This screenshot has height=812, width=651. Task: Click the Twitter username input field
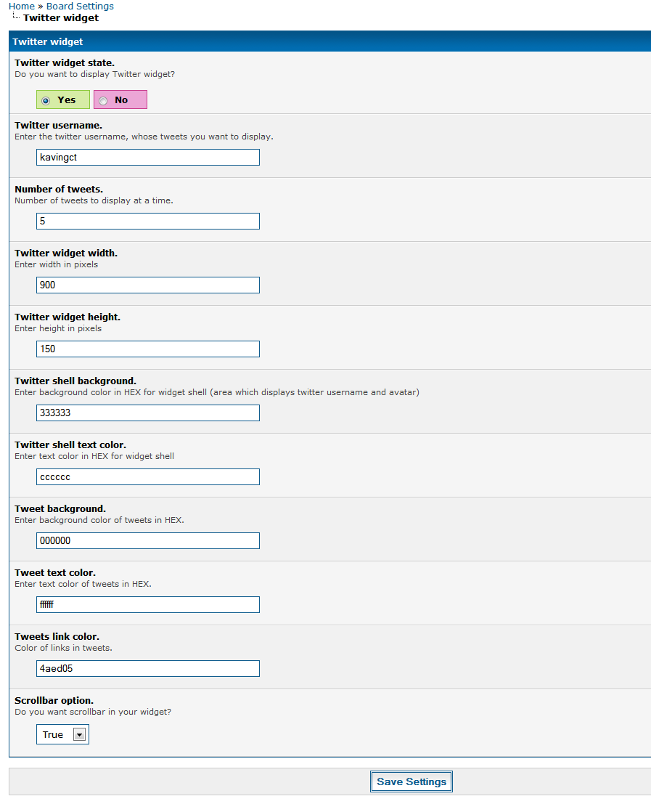[148, 157]
